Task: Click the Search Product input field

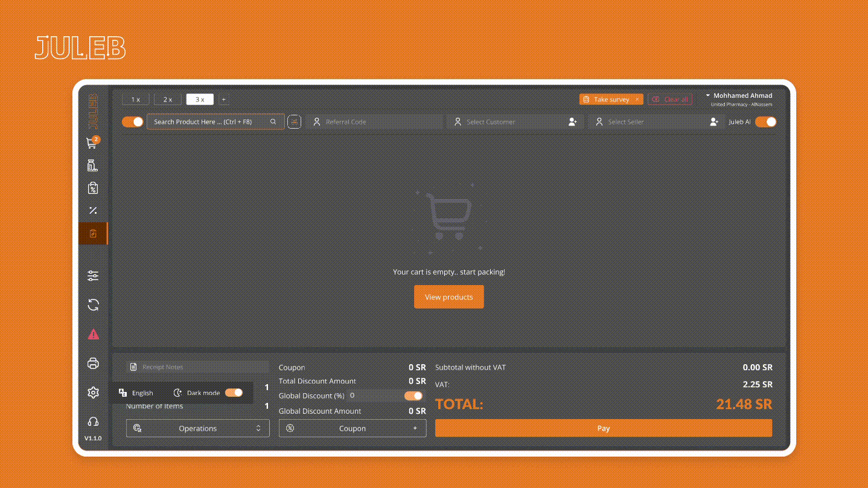Action: click(x=208, y=122)
